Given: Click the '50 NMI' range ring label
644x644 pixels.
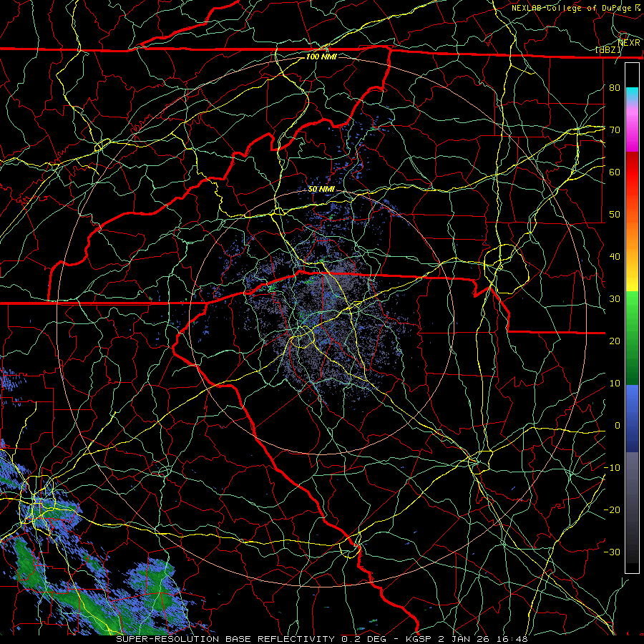Looking at the screenshot, I should 321,189.
